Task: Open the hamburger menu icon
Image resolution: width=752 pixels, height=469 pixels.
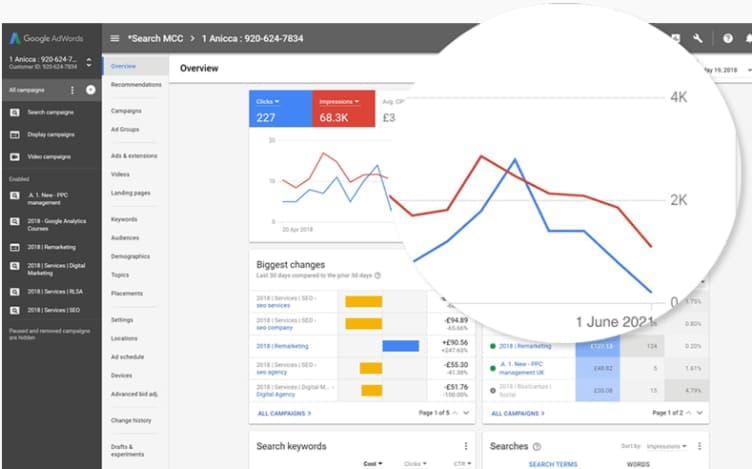Action: coord(115,38)
